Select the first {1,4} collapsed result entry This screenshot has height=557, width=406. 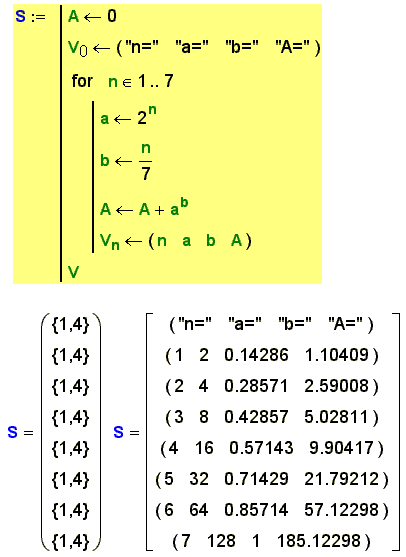point(71,325)
